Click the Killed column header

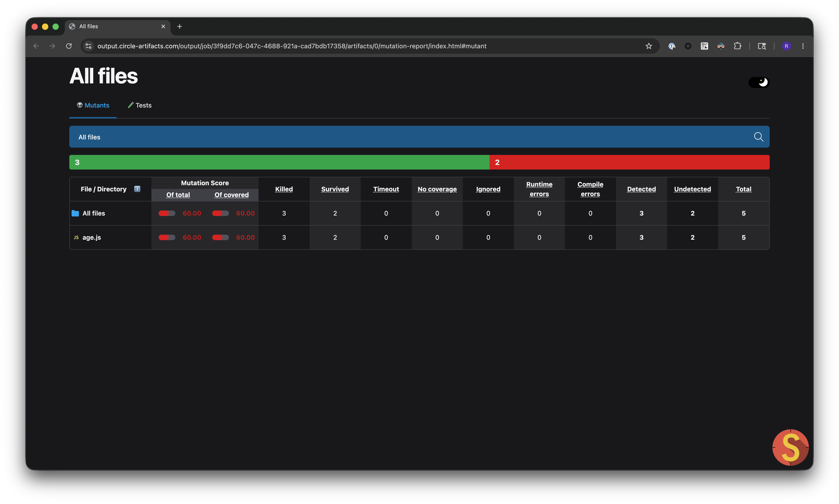[284, 189]
